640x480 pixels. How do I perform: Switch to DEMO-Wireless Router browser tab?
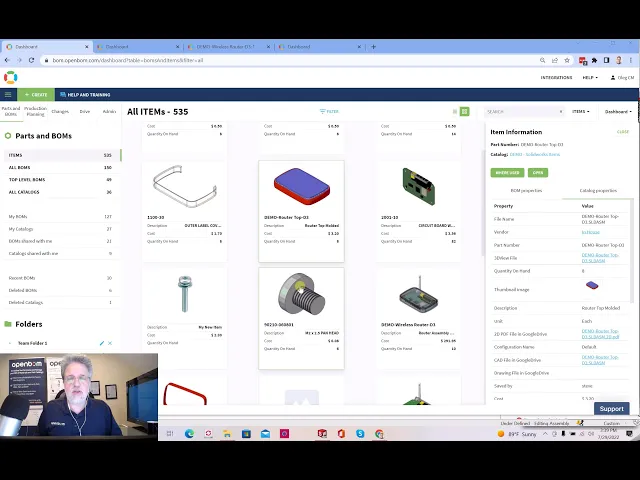(227, 47)
